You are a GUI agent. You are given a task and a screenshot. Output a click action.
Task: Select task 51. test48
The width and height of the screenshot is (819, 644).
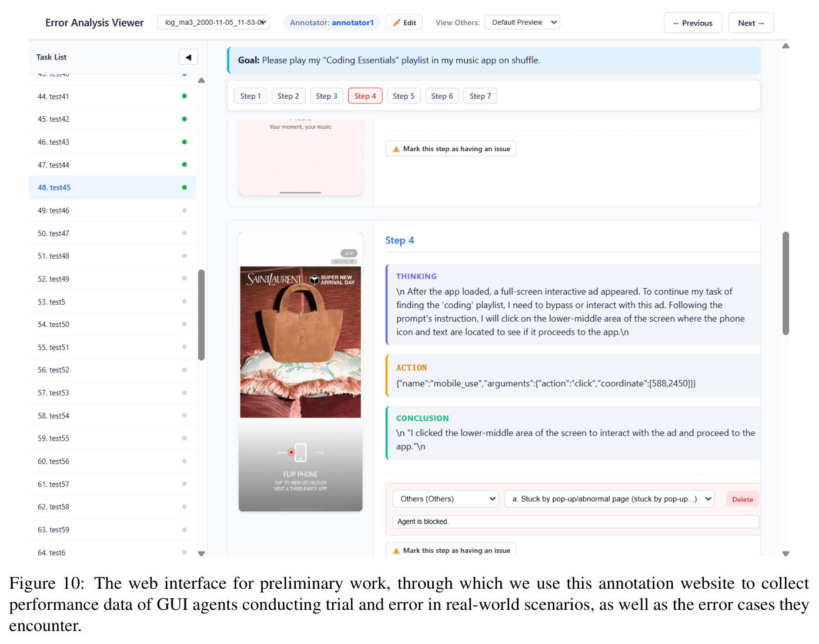pos(112,256)
